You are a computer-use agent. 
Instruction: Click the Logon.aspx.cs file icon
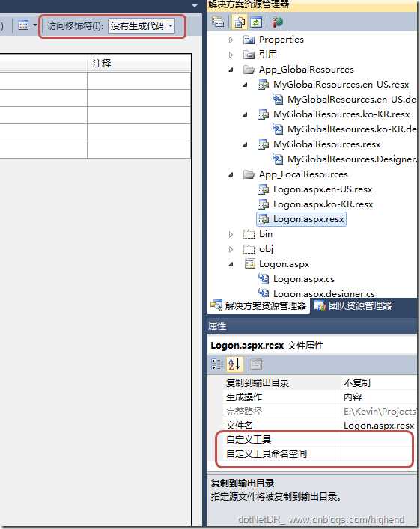pyautogui.click(x=264, y=279)
